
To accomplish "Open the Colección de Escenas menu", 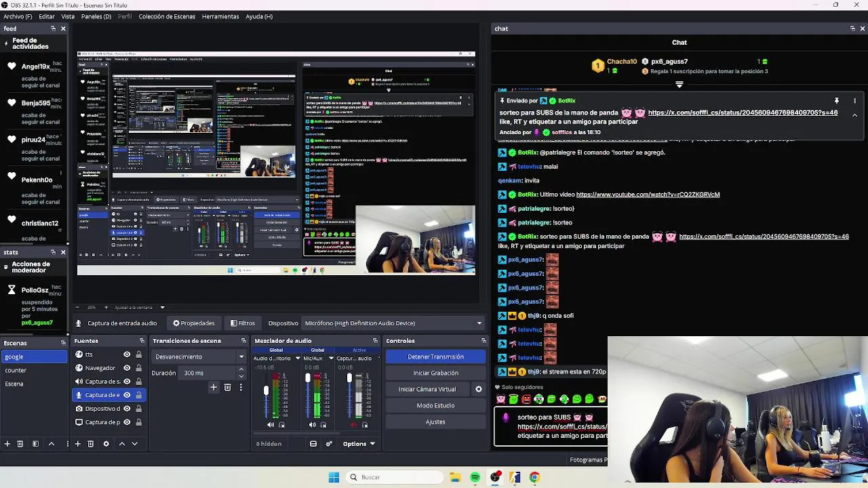I will [x=167, y=16].
